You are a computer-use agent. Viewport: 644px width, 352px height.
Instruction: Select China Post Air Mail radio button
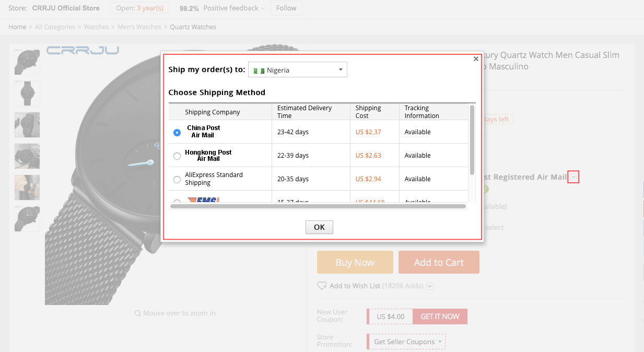click(x=177, y=133)
